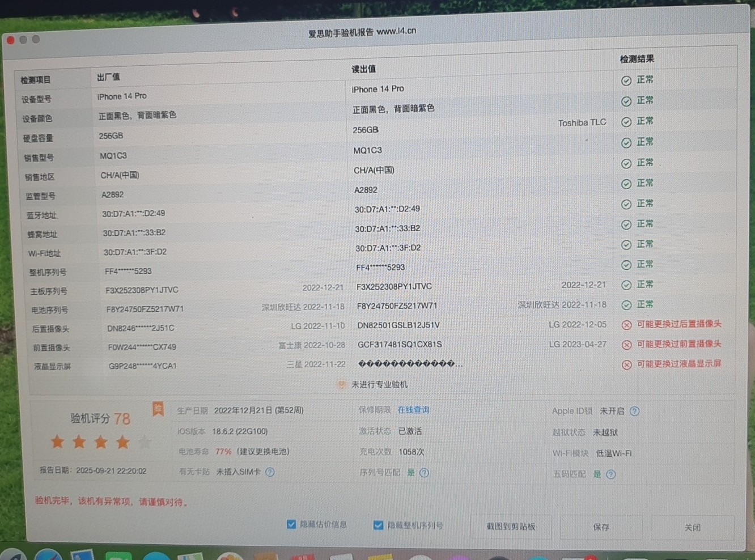Click the read-out value GCF317481SQ1CX81S
This screenshot has height=560, width=755.
tap(400, 344)
